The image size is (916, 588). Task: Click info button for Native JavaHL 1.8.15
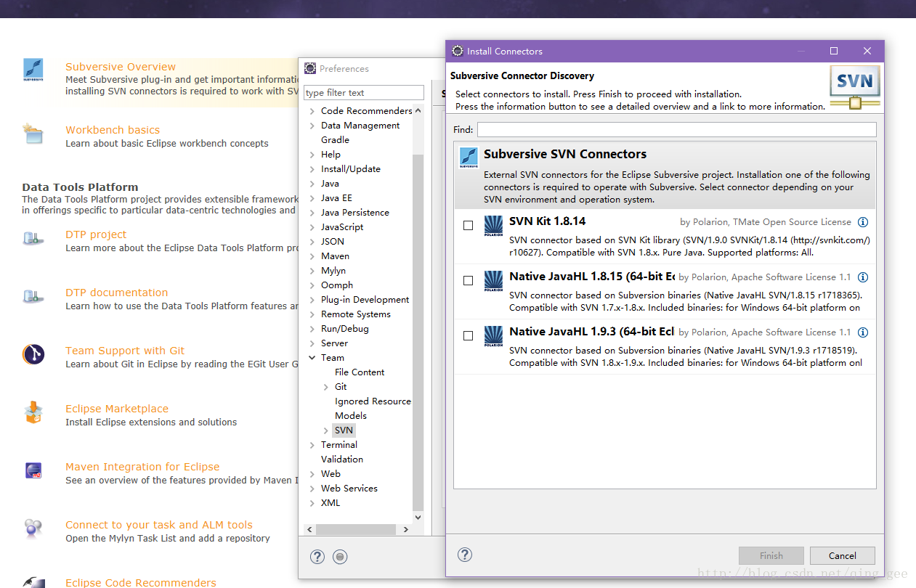tap(863, 277)
